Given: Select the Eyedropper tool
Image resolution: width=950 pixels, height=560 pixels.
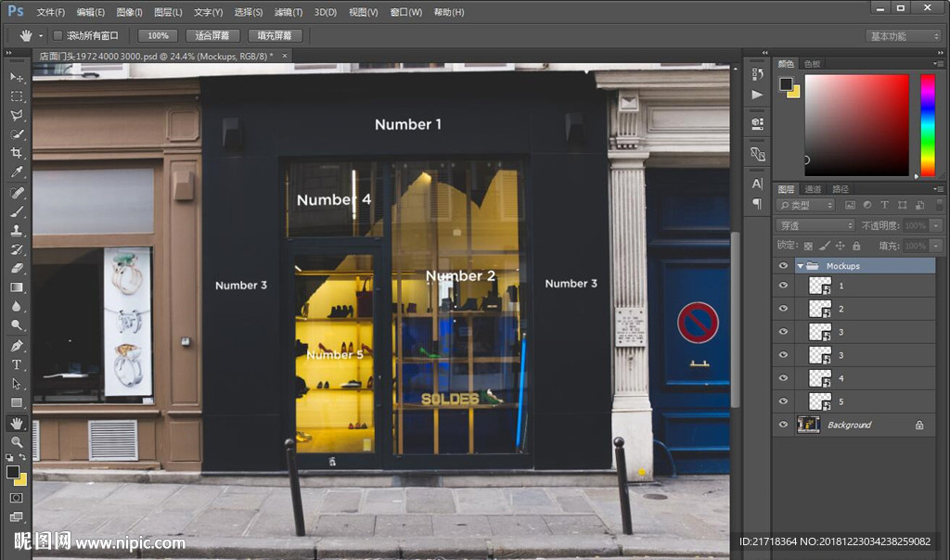Looking at the screenshot, I should pyautogui.click(x=17, y=172).
